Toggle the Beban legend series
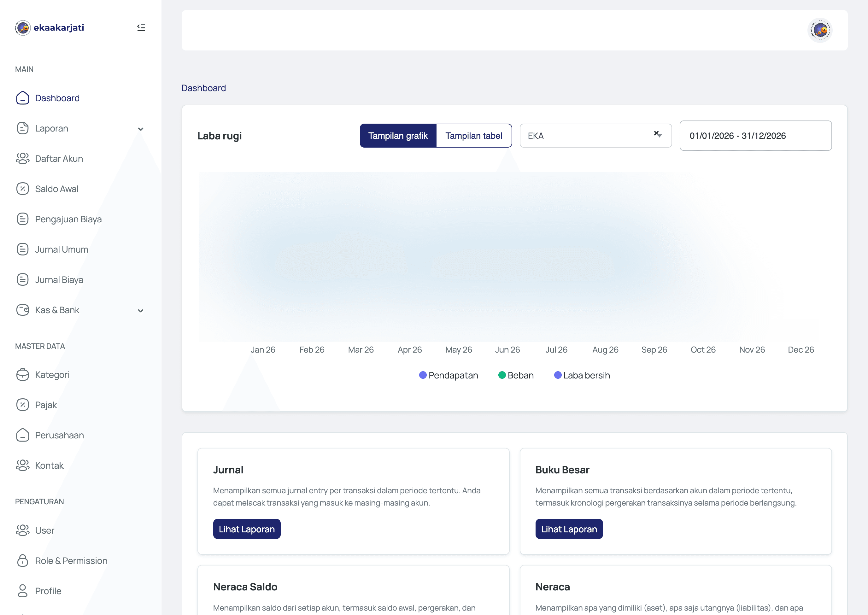Screen dimensions: 868x615 pos(516,375)
